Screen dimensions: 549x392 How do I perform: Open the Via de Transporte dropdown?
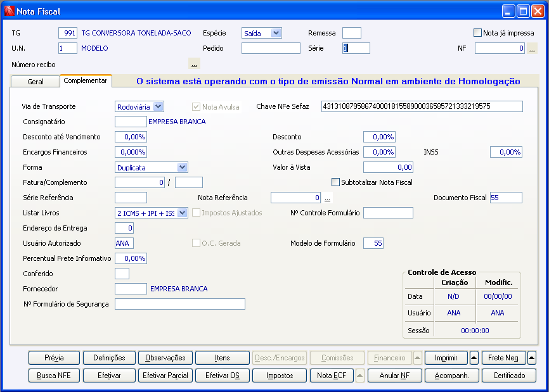point(158,106)
